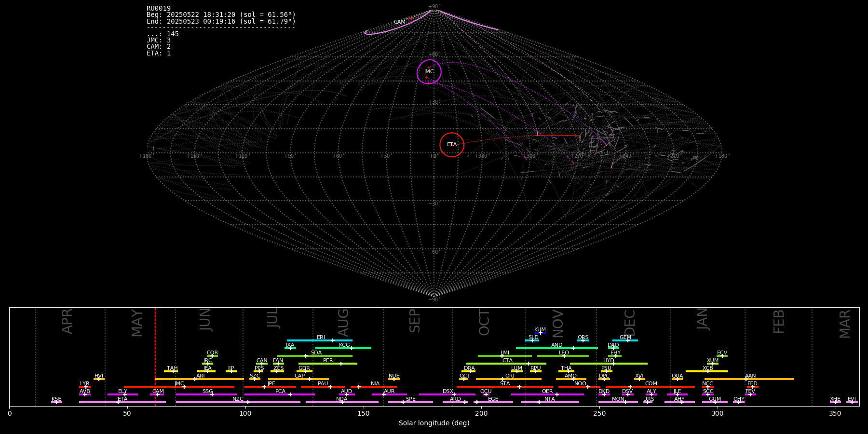The height and width of the screenshot is (434, 868).
Task: Click the SDA shower label in the timeline
Action: tap(316, 353)
